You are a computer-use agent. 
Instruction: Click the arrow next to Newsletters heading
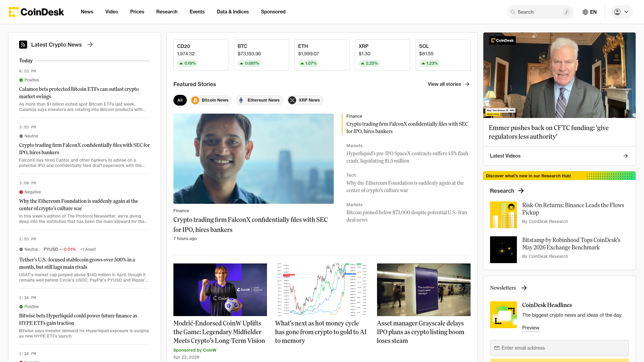[x=524, y=288]
